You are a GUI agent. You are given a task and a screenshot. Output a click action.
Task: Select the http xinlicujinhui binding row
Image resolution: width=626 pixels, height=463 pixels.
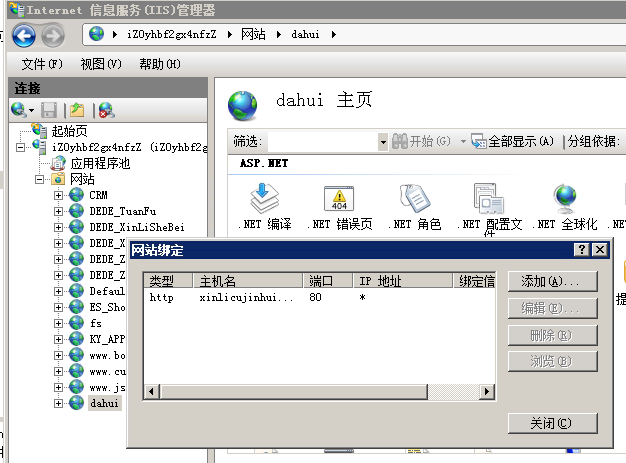319,297
